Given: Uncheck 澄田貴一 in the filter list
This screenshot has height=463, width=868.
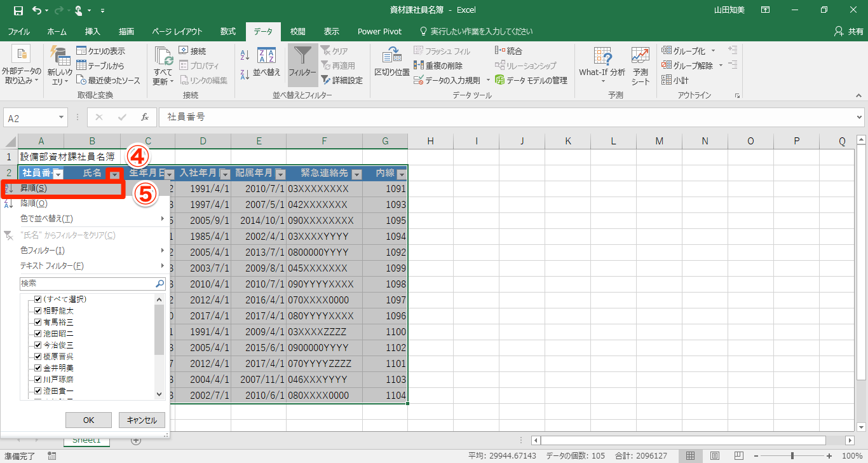Looking at the screenshot, I should [x=38, y=390].
